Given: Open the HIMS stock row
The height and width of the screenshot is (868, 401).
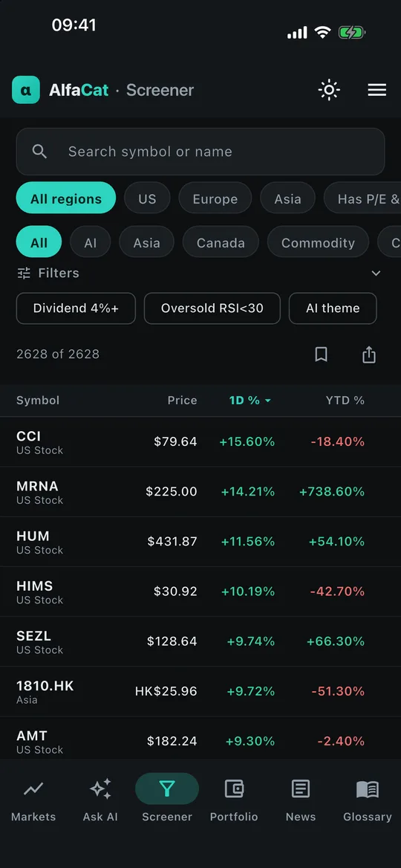Looking at the screenshot, I should pos(200,592).
